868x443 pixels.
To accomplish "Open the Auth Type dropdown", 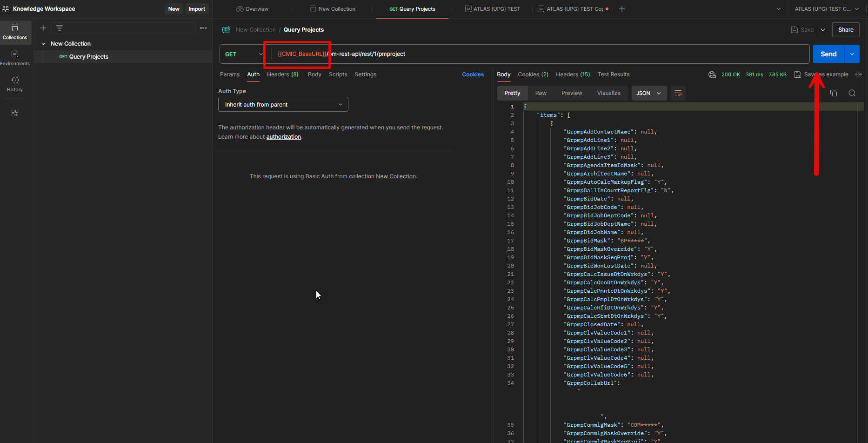I will point(283,105).
